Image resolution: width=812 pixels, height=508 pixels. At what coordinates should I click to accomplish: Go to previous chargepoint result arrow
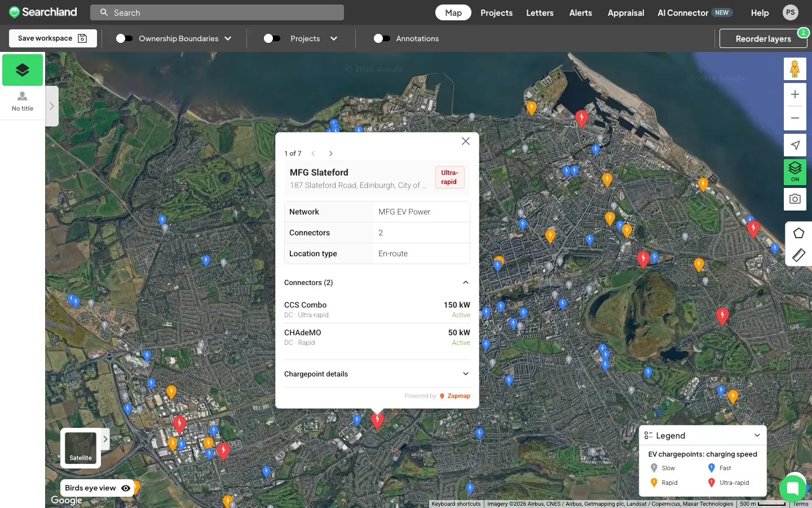[313, 154]
